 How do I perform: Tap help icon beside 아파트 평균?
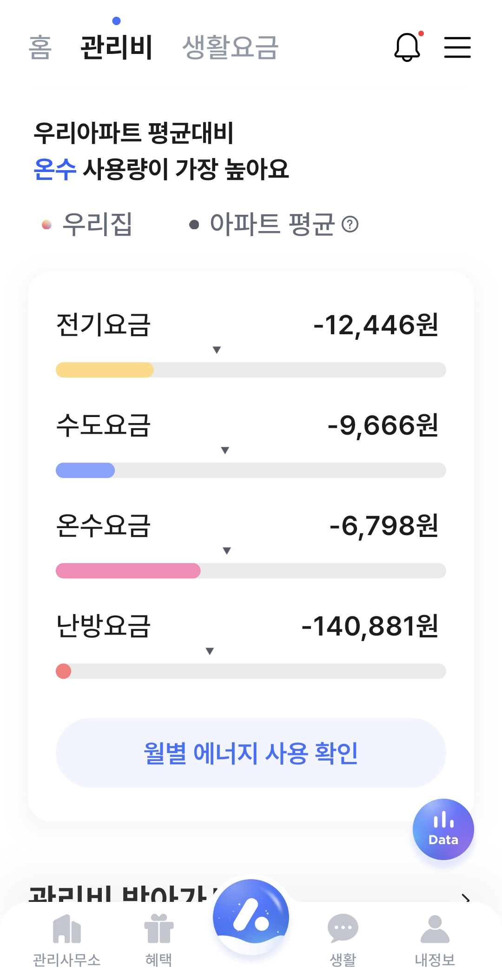(350, 225)
